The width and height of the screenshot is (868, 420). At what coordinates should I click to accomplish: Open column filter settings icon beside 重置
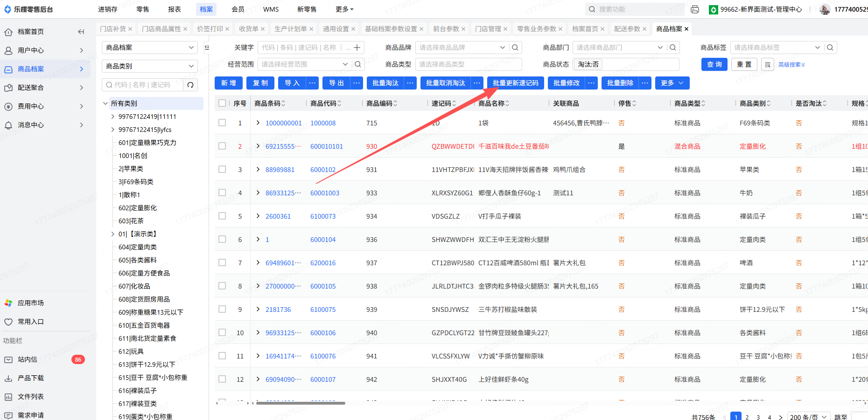point(768,64)
